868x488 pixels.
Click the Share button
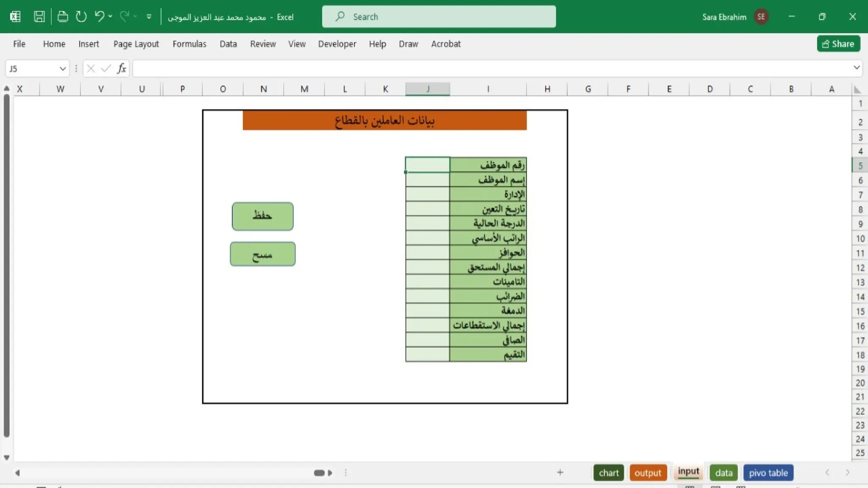tap(838, 44)
